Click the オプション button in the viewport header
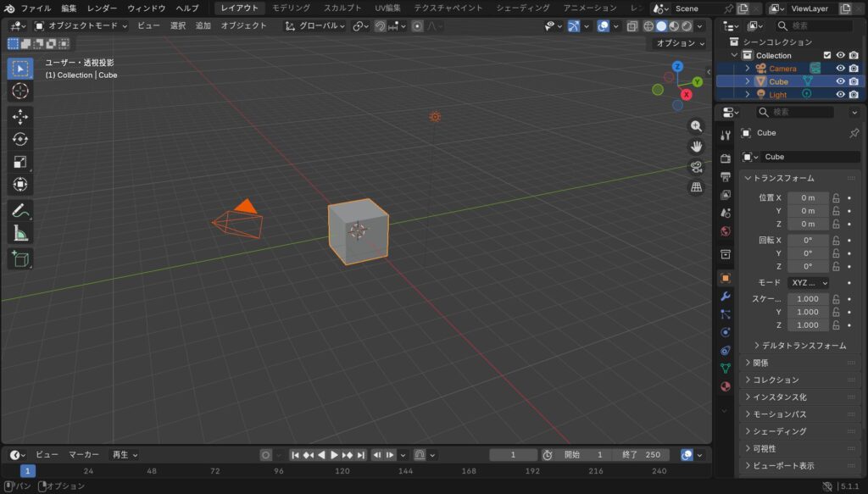The height and width of the screenshot is (494, 868). pos(680,42)
